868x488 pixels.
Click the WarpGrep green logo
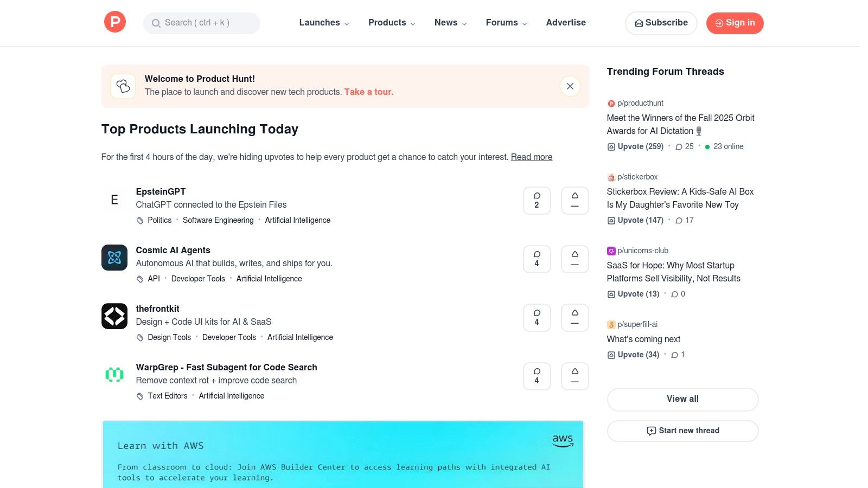click(x=114, y=375)
